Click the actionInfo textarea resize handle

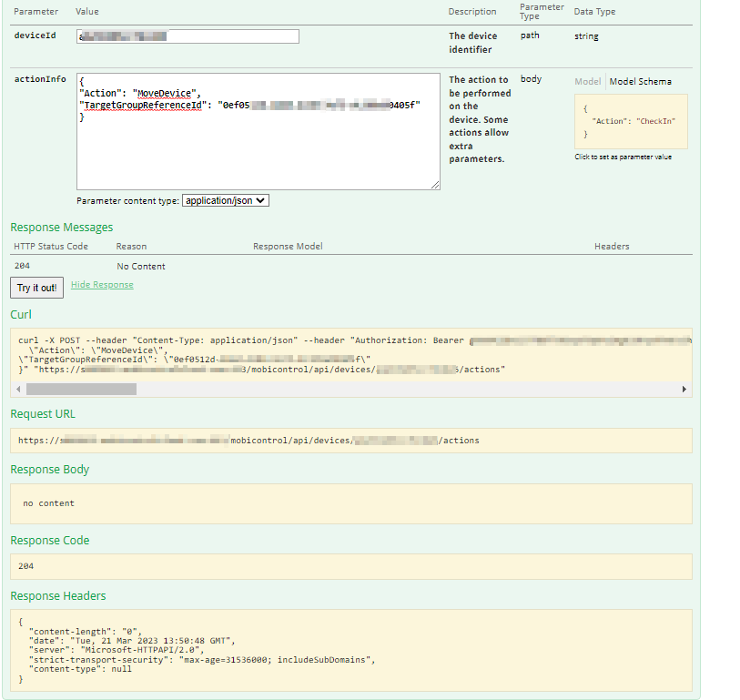point(434,185)
